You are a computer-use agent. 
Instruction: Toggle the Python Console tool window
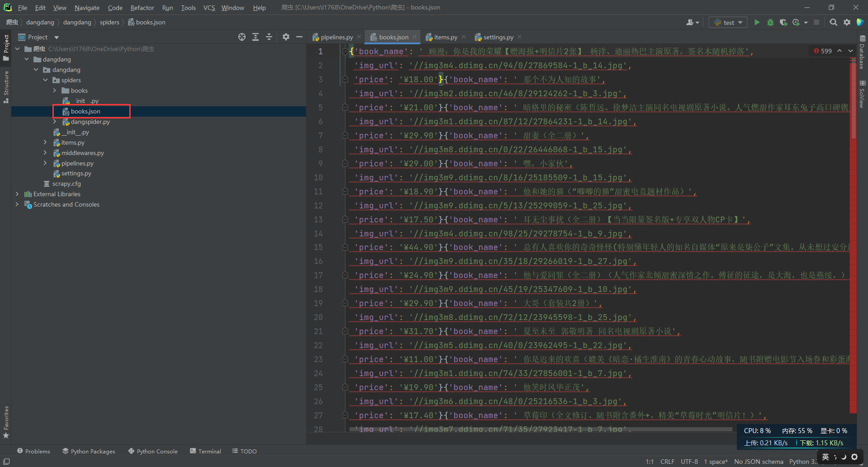[x=153, y=451]
